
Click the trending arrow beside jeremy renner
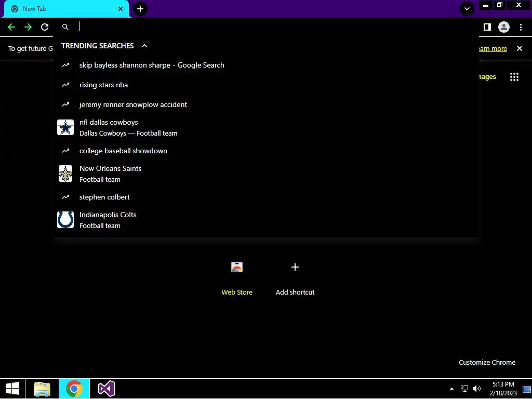[65, 104]
